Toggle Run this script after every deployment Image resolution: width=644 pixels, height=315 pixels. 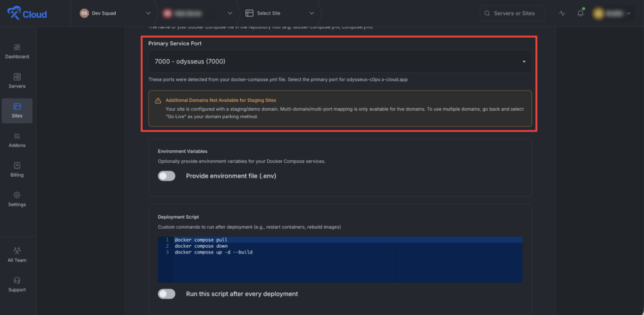(167, 294)
